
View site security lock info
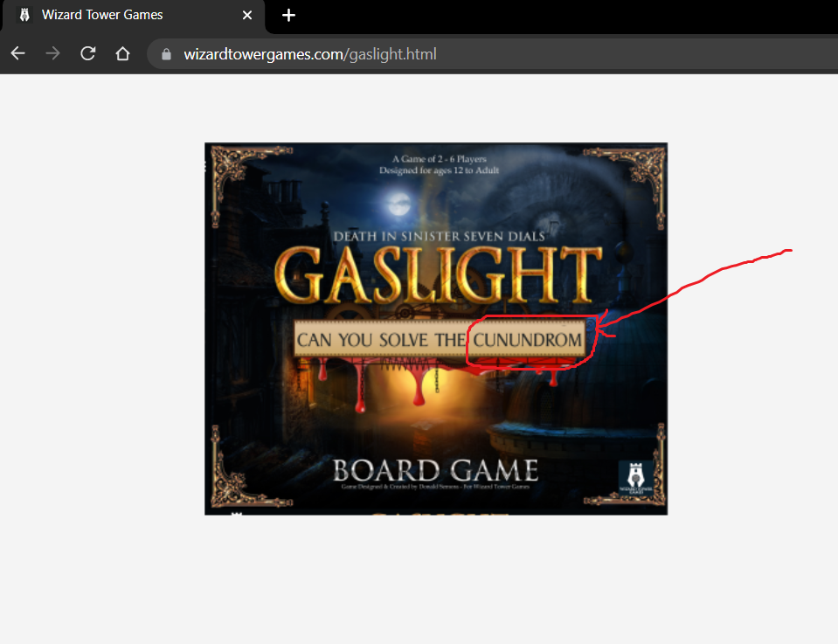166,54
